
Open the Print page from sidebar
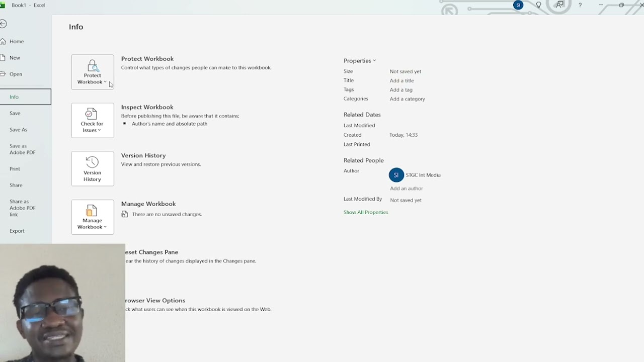click(x=15, y=169)
